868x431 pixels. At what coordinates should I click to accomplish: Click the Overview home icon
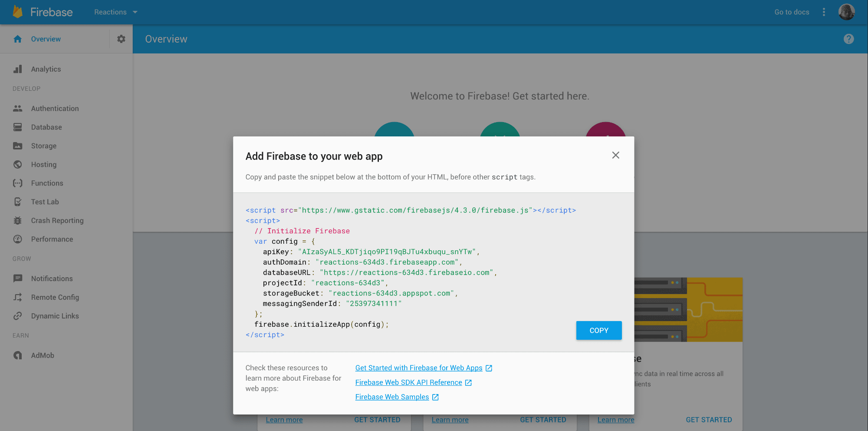17,39
